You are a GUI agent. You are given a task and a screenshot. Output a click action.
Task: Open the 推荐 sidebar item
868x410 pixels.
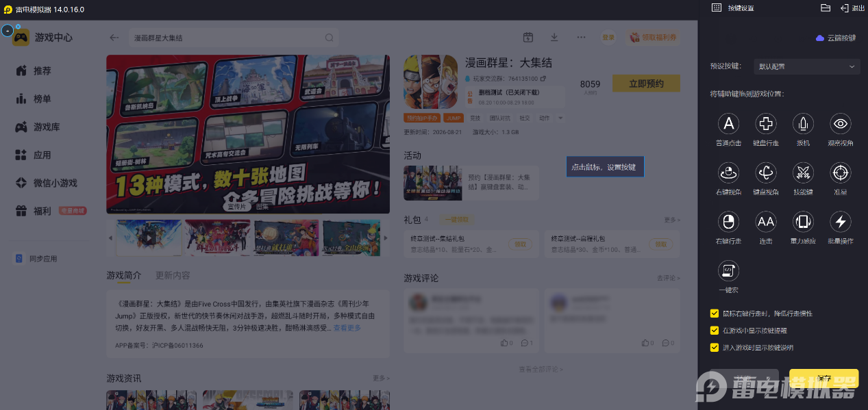[x=33, y=71]
